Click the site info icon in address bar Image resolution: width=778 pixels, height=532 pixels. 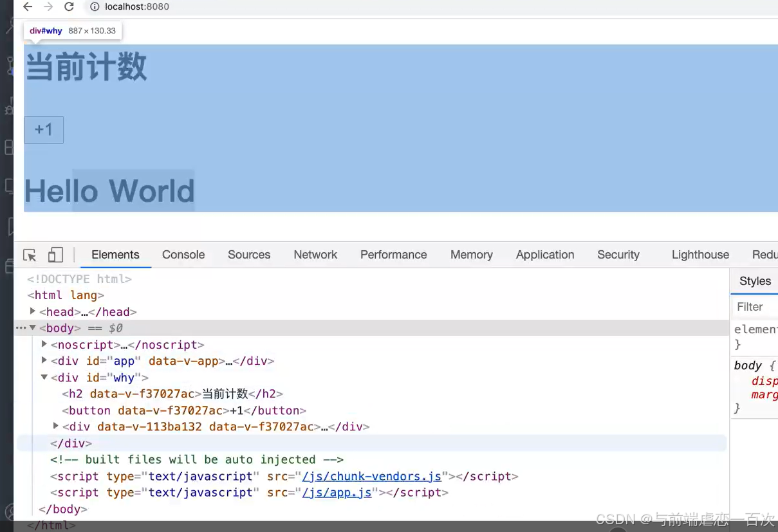pos(95,7)
